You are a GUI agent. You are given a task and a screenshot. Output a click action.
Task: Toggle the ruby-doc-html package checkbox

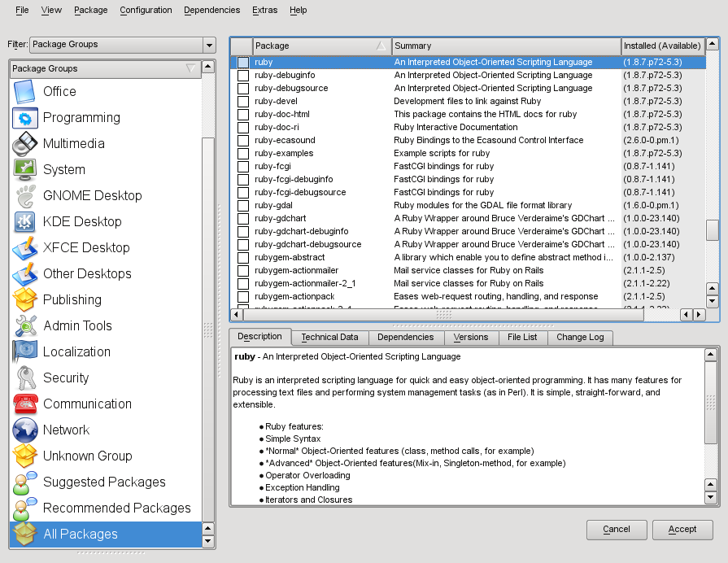pyautogui.click(x=243, y=114)
